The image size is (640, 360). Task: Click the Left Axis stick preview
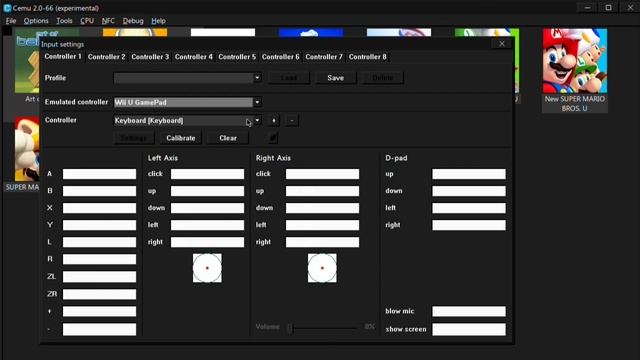point(207,268)
